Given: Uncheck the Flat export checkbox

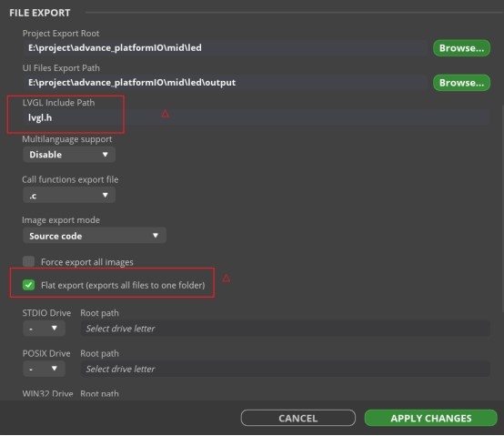Looking at the screenshot, I should coord(28,285).
